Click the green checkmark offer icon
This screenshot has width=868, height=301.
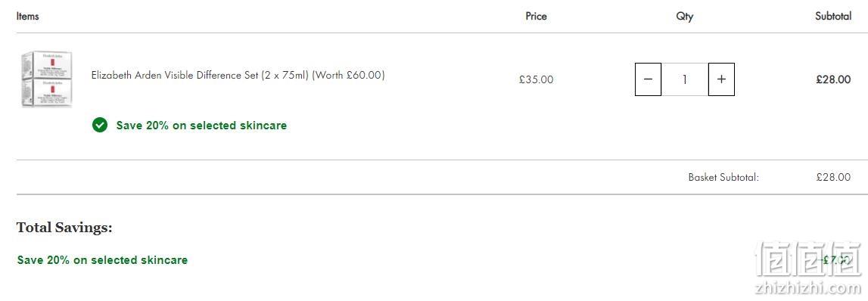click(100, 126)
